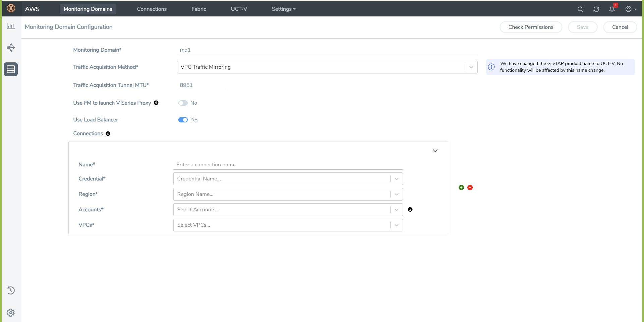Open Traffic Acquisition Method dropdown
Screen dimensions: 644x322
click(x=327, y=67)
